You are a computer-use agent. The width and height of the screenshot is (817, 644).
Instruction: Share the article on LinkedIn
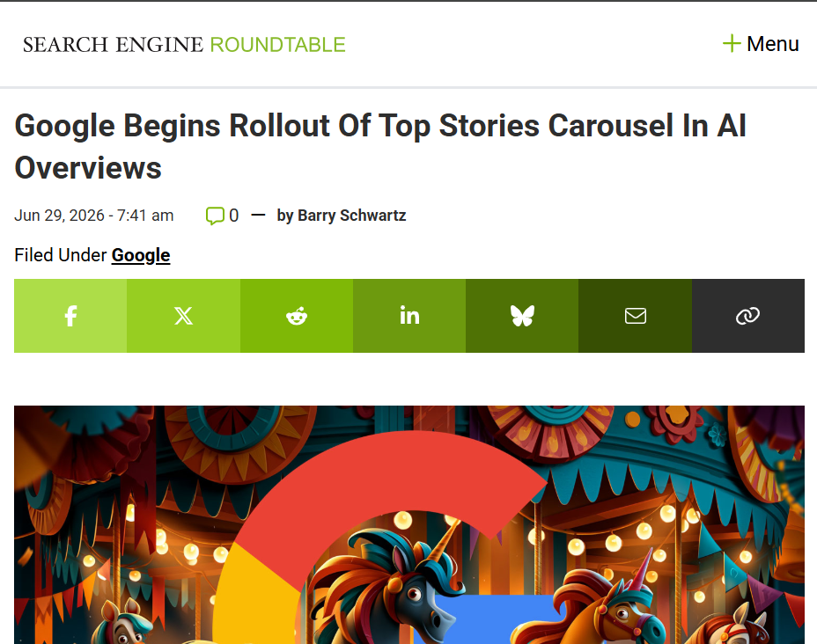(409, 316)
